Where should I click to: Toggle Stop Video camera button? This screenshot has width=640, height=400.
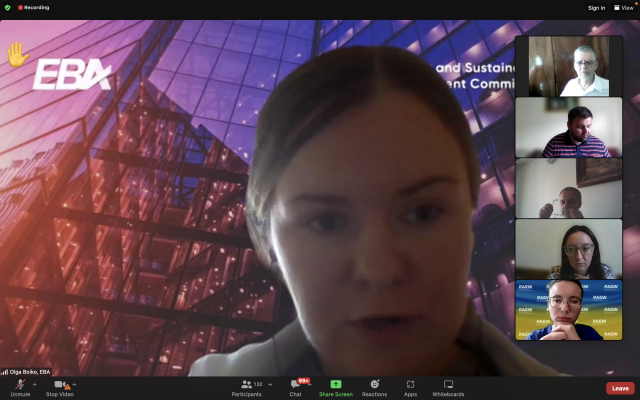[60, 387]
